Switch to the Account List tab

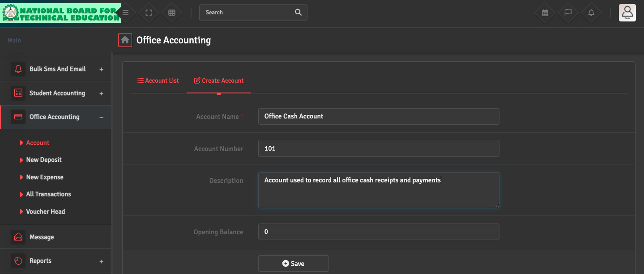(x=158, y=81)
